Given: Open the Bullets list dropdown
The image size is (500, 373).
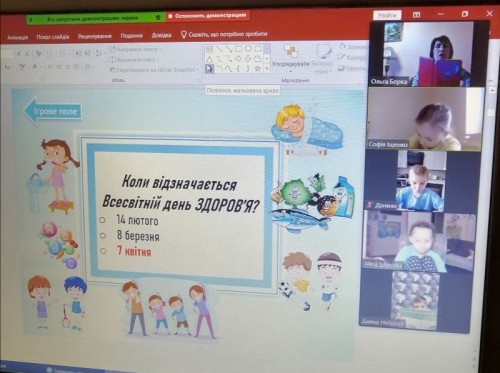Looking at the screenshot, I should click(x=53, y=53).
